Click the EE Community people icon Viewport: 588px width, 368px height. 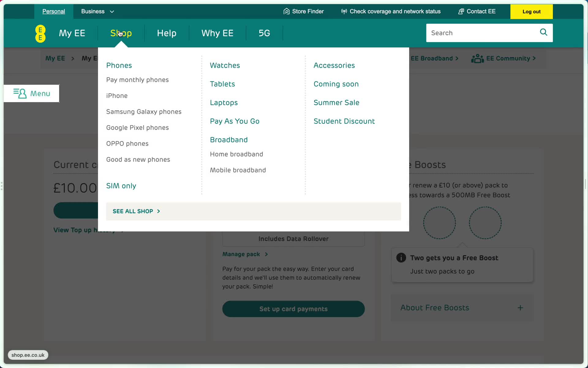click(477, 58)
